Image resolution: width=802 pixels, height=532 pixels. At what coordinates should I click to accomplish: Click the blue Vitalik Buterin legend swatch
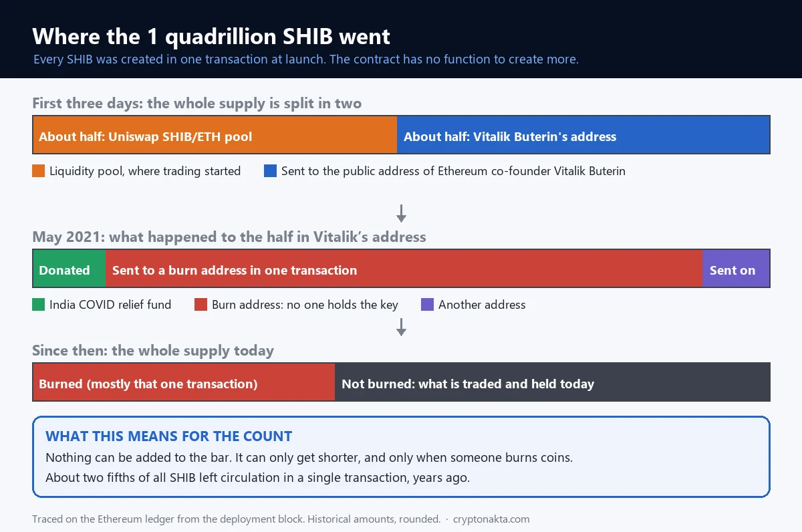tap(271, 171)
